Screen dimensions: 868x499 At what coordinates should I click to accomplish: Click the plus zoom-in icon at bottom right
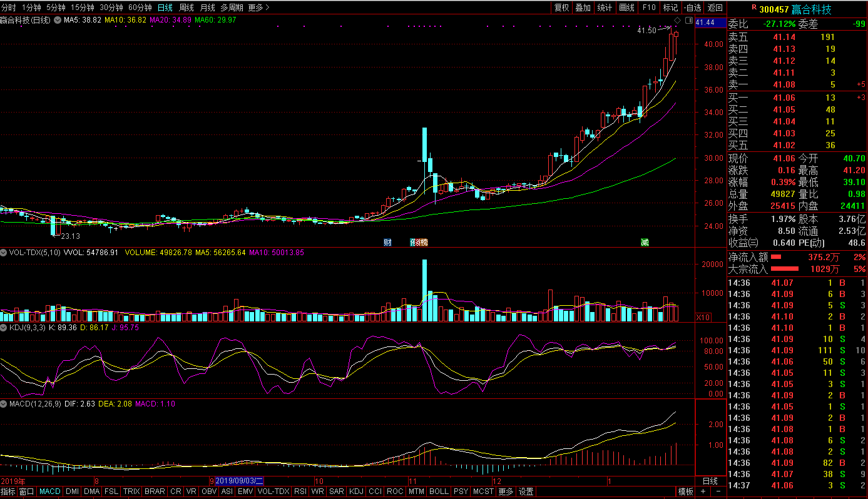pyautogui.click(x=703, y=491)
